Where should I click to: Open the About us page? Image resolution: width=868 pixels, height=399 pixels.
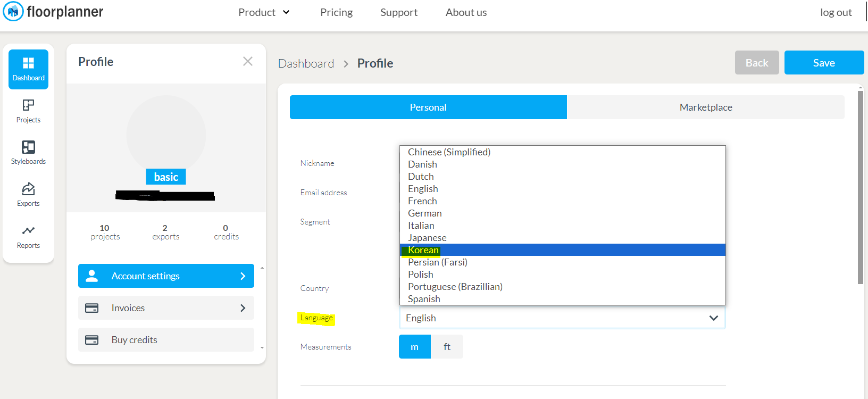coord(466,12)
